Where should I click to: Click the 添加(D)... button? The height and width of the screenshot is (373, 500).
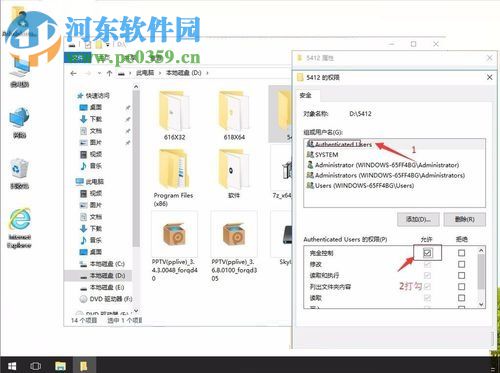[x=418, y=219]
